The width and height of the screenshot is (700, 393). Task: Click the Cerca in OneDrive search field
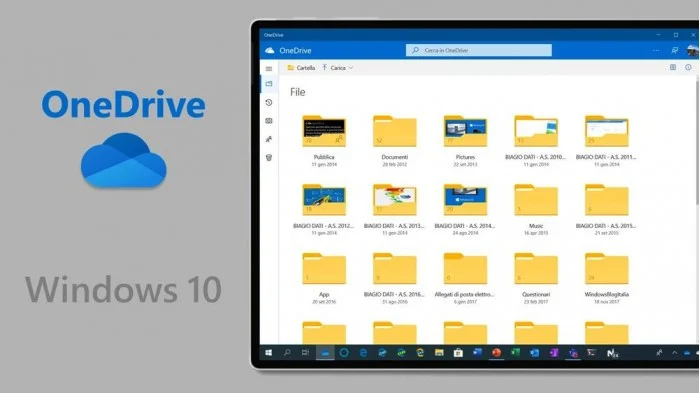[x=479, y=50]
